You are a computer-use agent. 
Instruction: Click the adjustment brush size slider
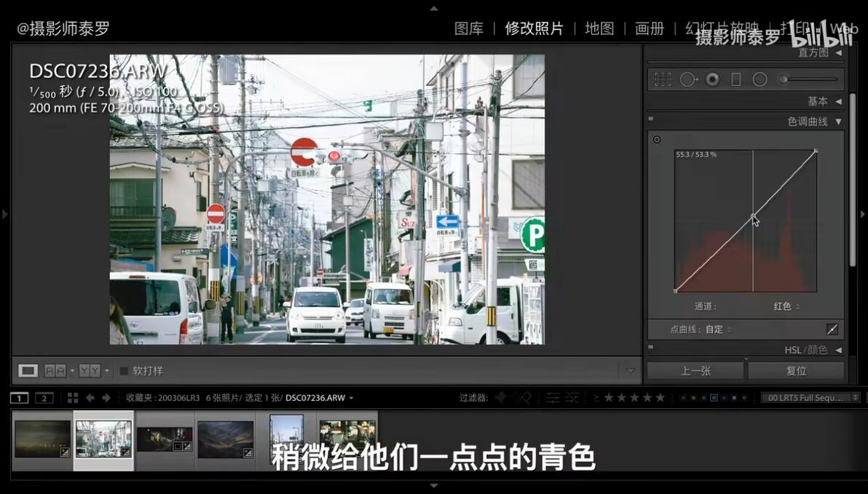click(809, 79)
